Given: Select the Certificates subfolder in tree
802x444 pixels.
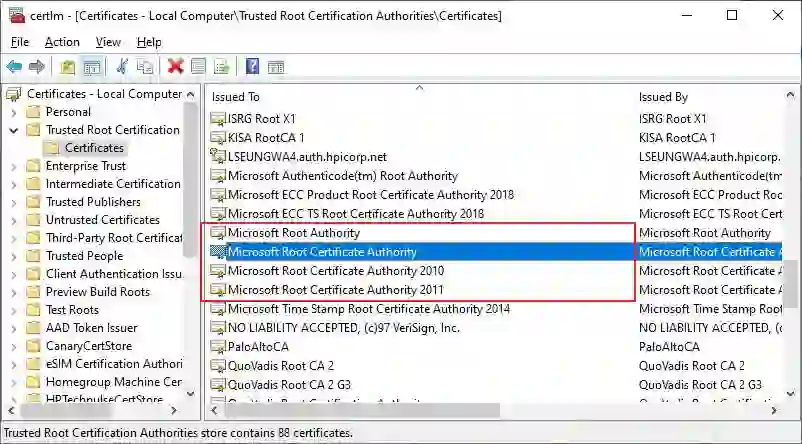Looking at the screenshot, I should (x=94, y=148).
